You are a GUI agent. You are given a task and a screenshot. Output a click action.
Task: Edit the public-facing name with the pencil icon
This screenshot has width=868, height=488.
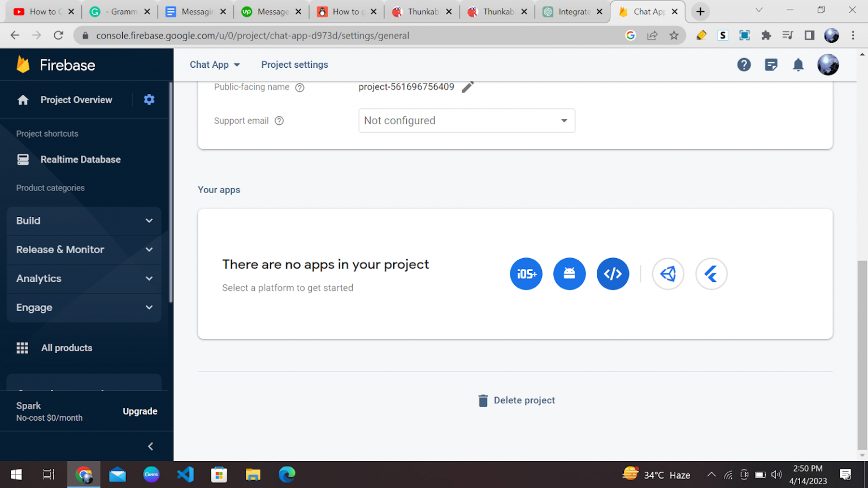(x=467, y=86)
